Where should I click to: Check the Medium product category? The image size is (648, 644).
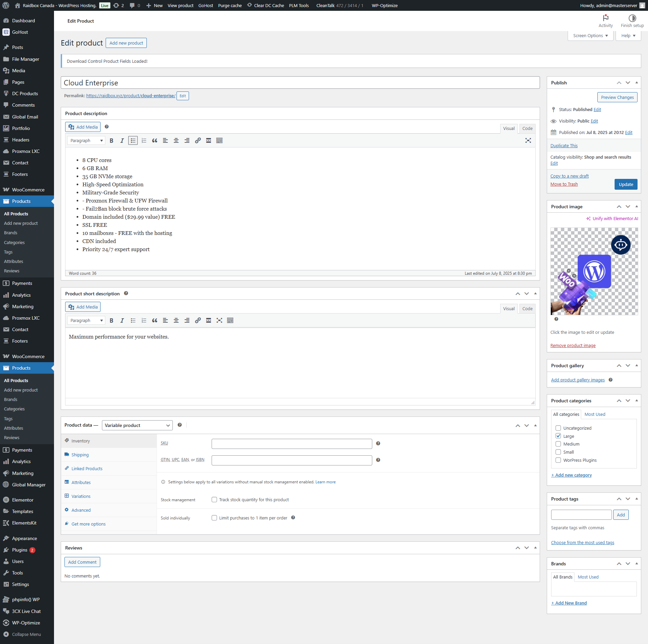558,444
